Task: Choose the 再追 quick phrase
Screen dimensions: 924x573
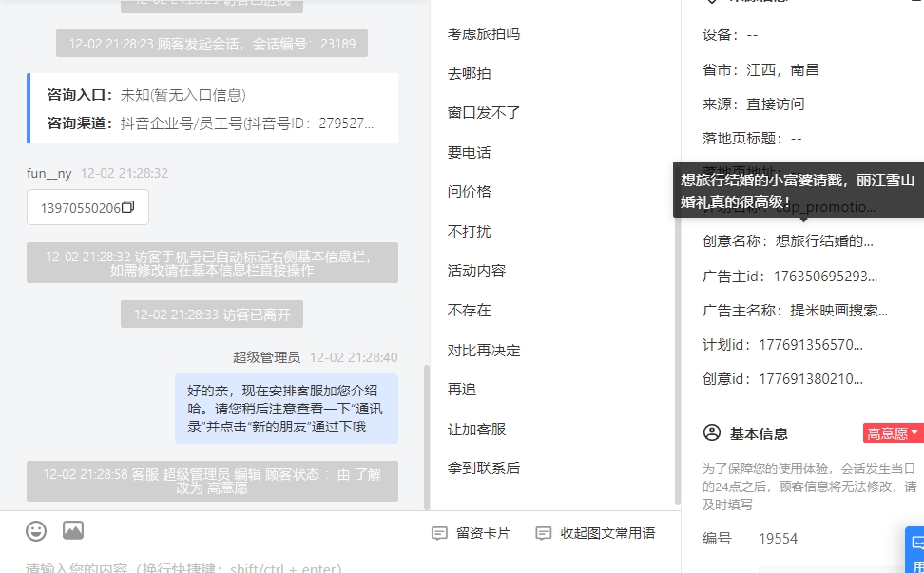Action: [x=462, y=390]
